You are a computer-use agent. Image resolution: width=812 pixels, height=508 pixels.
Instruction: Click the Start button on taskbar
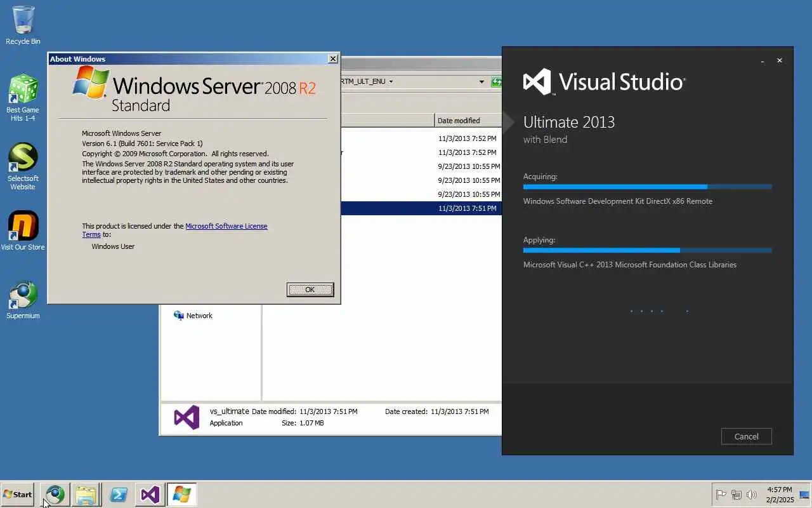tap(18, 494)
